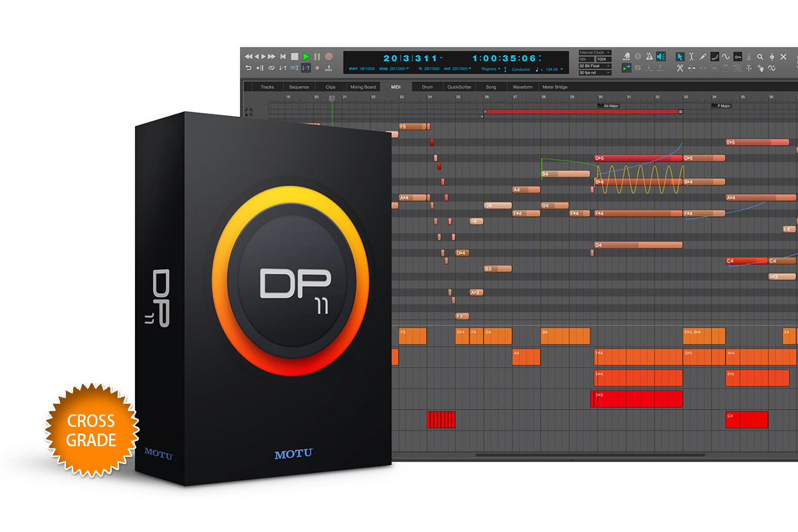
Task: Toggle the overdub record mode icon
Action: pyautogui.click(x=317, y=68)
